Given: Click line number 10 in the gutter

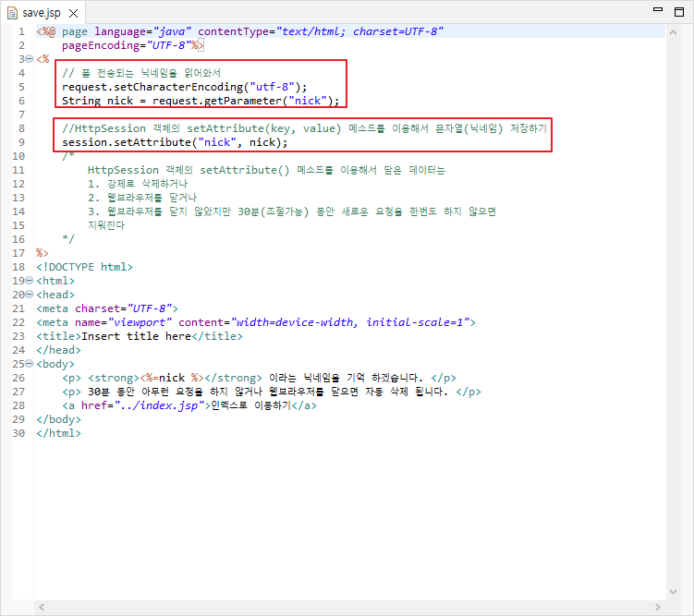Looking at the screenshot, I should [x=18, y=156].
